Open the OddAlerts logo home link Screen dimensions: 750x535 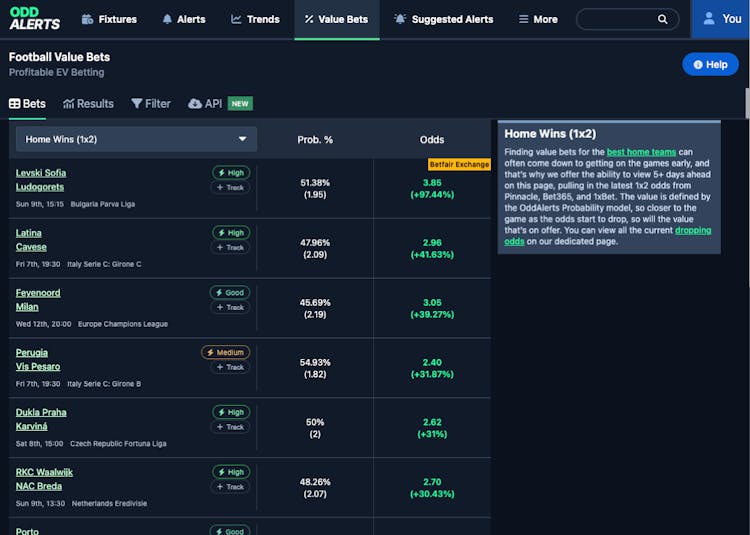[35, 19]
